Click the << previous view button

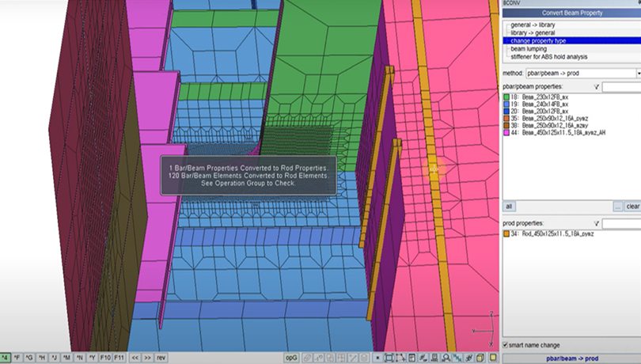pyautogui.click(x=135, y=358)
